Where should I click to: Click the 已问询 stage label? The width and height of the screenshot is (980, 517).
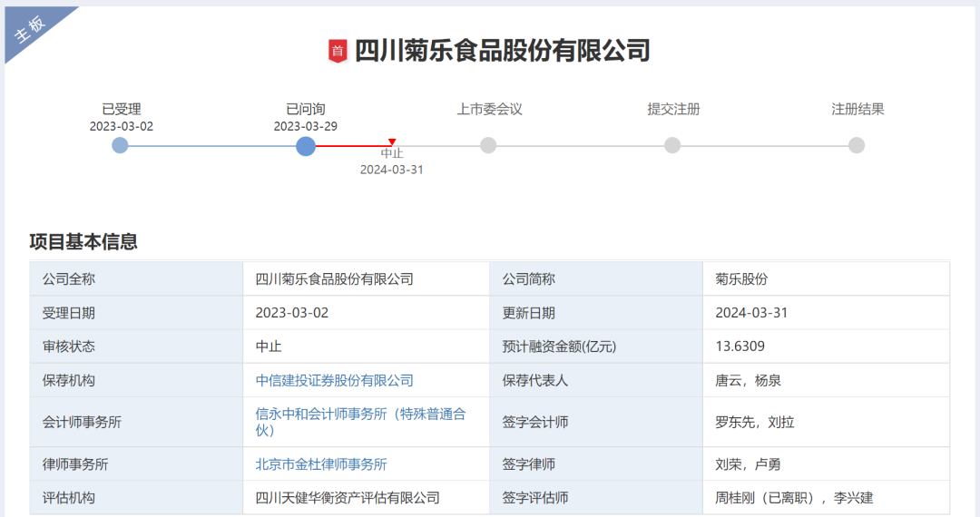(306, 109)
